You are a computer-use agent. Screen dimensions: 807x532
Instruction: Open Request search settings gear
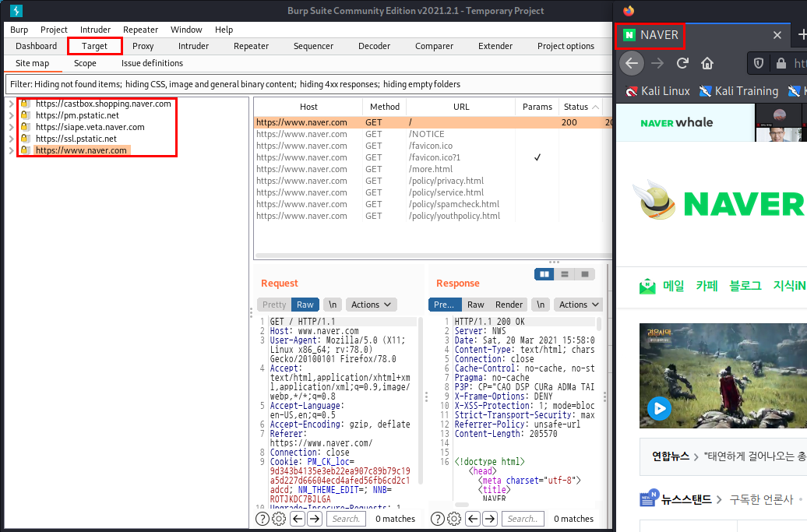click(279, 519)
